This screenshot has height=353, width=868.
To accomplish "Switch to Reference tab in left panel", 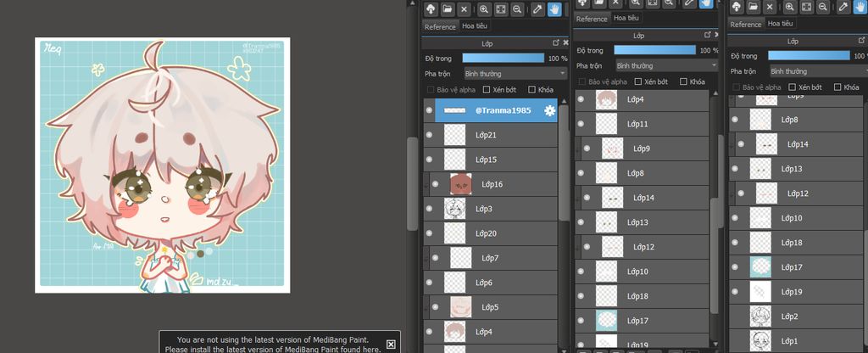I will pyautogui.click(x=440, y=26).
